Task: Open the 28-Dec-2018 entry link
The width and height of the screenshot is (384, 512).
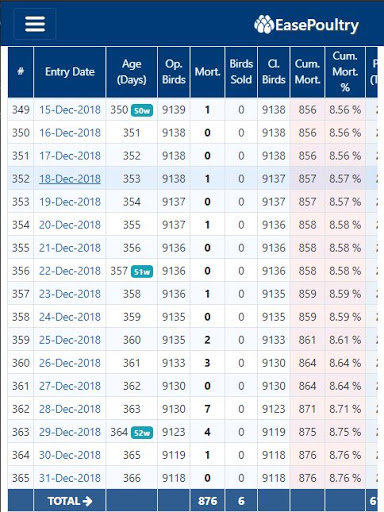Action: [70, 409]
